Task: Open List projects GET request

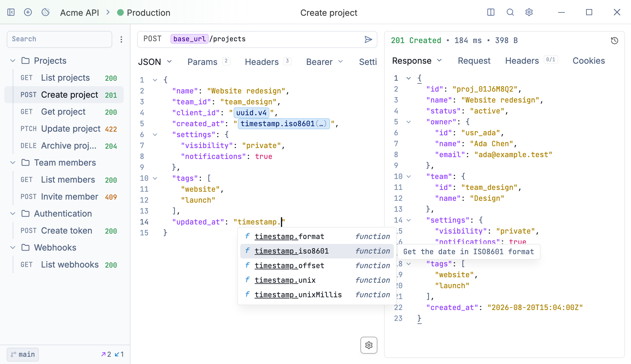Action: tap(64, 78)
